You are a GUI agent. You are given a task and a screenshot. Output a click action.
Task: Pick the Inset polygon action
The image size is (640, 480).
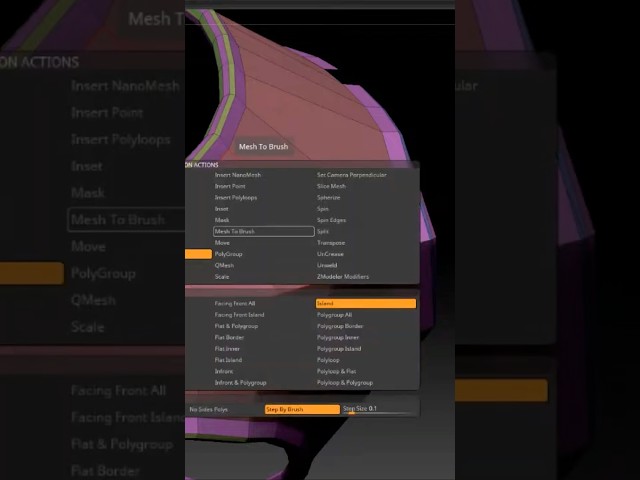click(221, 209)
